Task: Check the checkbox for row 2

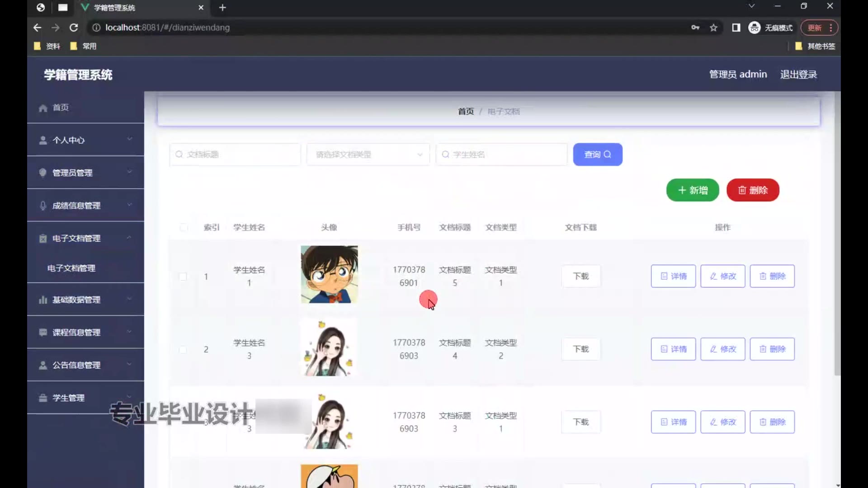Action: [183, 349]
